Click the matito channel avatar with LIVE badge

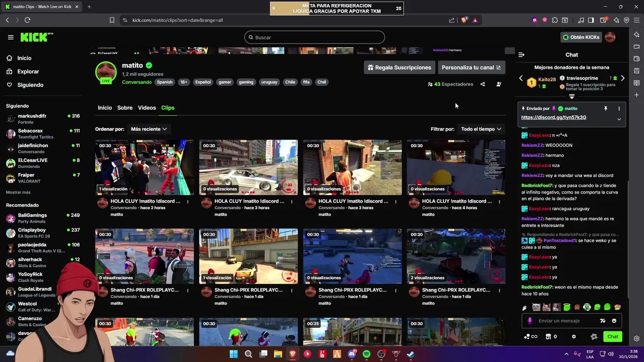tap(106, 73)
